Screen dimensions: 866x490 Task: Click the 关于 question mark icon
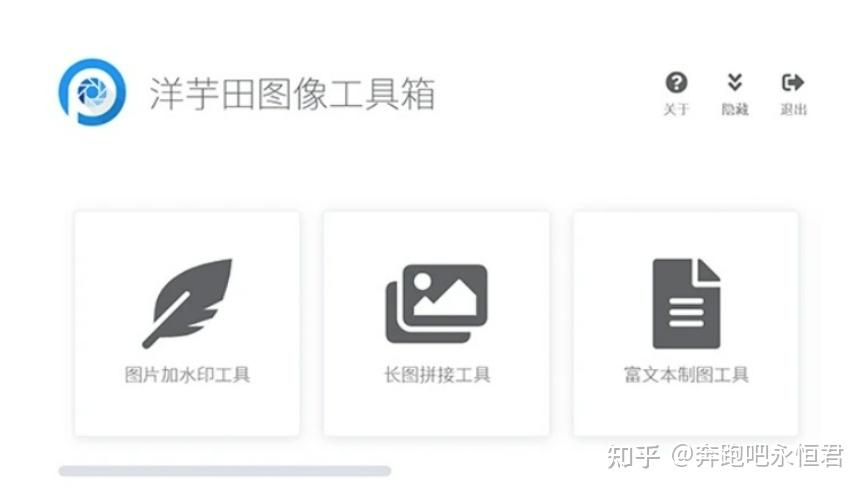(x=676, y=83)
